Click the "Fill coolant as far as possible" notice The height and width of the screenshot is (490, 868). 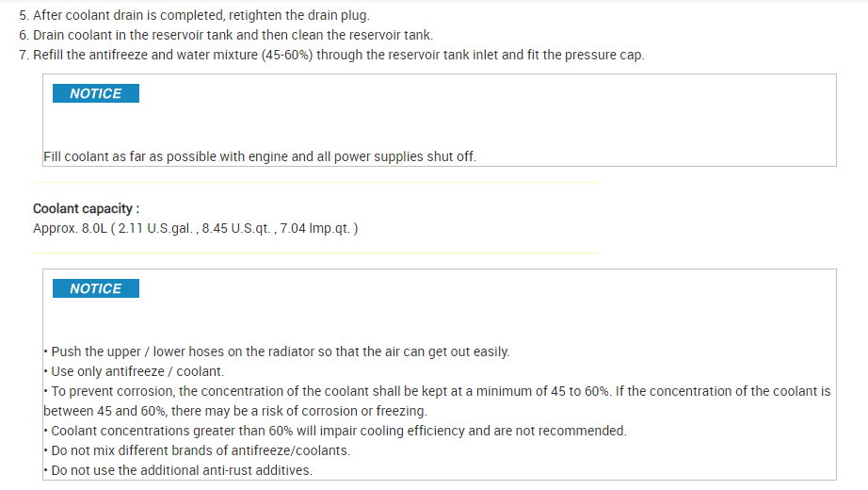[259, 156]
